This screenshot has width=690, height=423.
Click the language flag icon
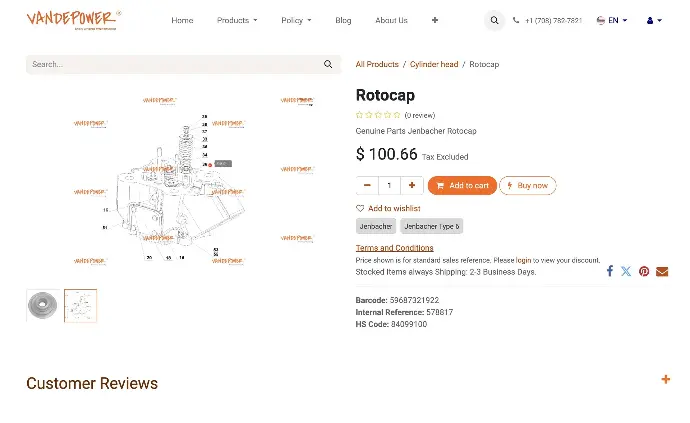601,20
